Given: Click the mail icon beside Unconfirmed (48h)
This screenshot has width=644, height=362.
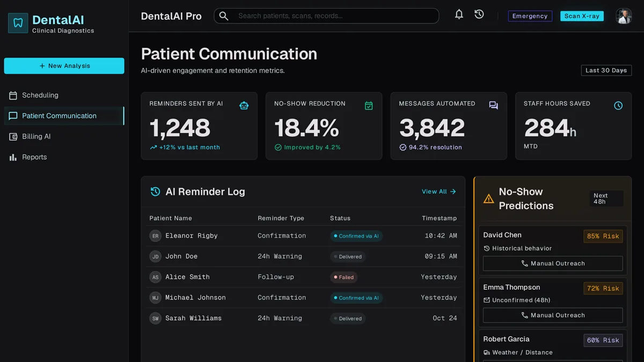Looking at the screenshot, I should [486, 300].
